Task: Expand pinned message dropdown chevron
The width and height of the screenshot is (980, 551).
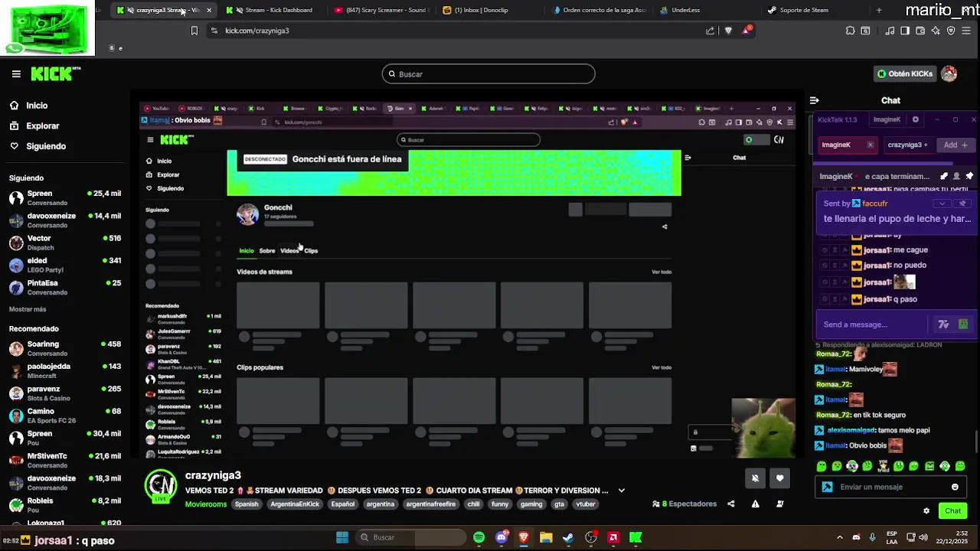Action: (x=942, y=204)
